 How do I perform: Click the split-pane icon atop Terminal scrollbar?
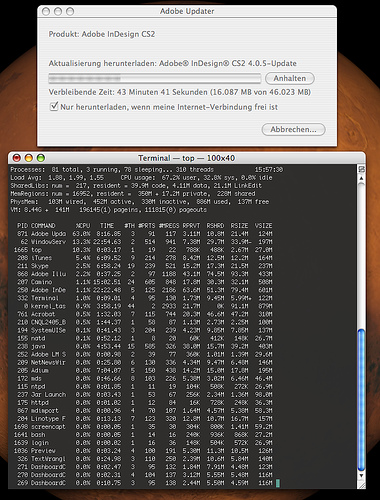click(361, 169)
